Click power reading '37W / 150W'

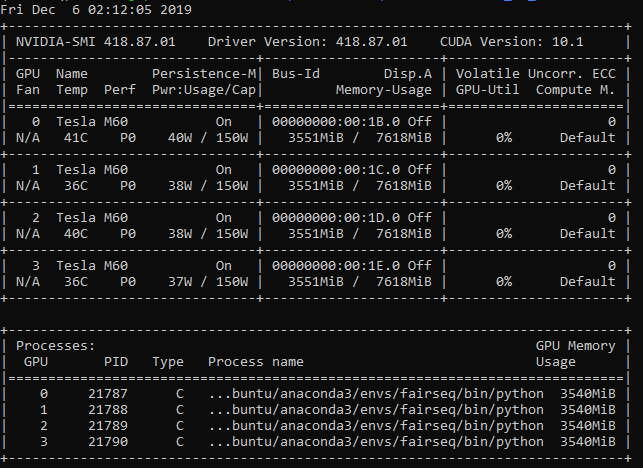208,282
